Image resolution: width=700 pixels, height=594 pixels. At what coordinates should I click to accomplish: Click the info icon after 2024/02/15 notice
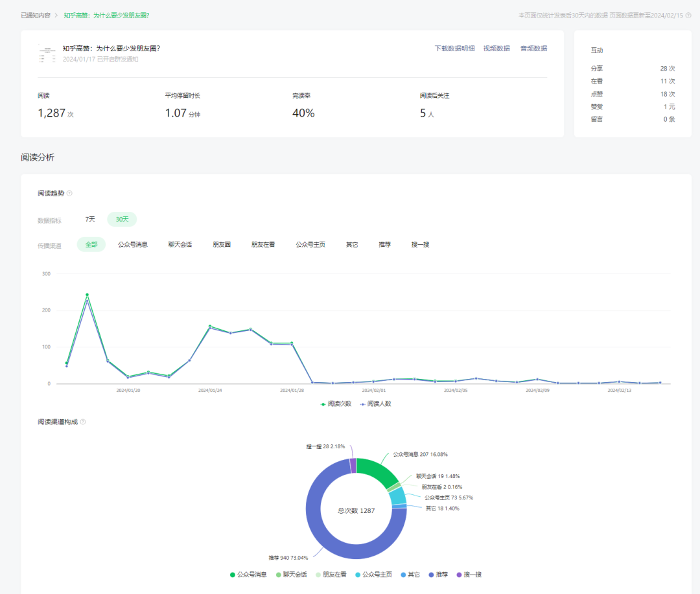click(x=688, y=15)
